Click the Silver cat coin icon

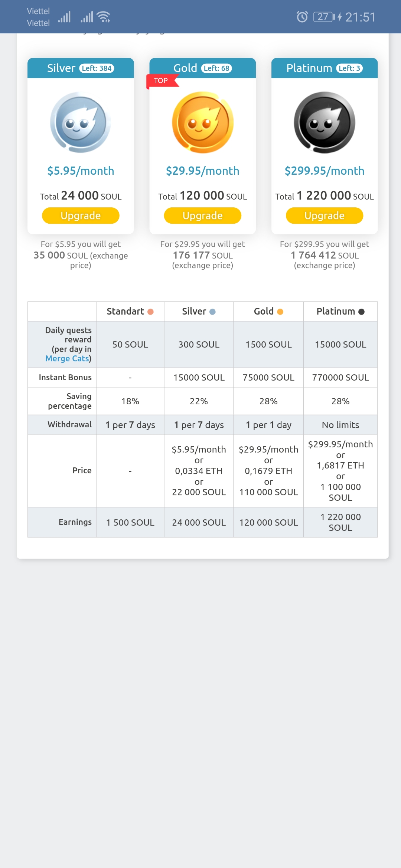[81, 122]
